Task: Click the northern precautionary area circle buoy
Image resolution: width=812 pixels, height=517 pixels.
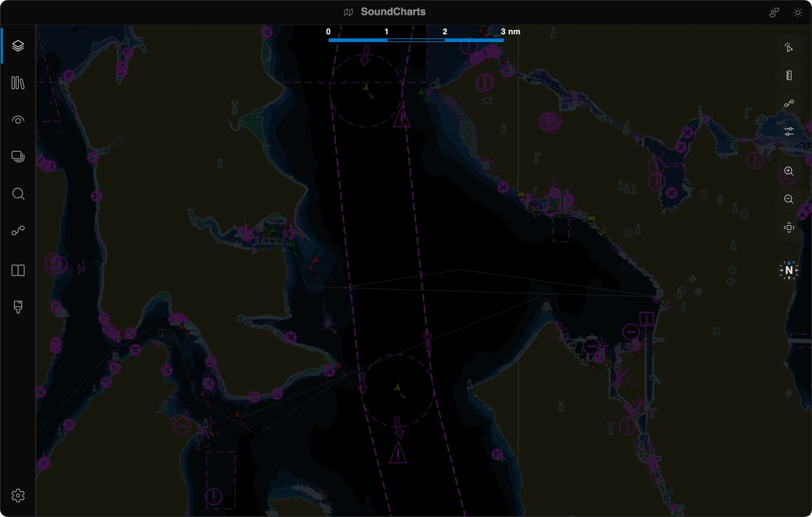Action: click(x=366, y=88)
